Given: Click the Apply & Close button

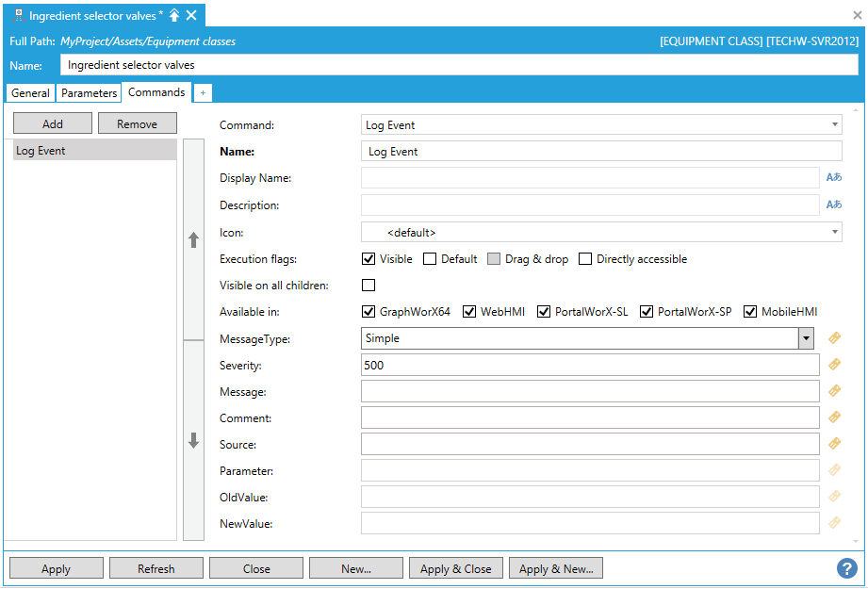Looking at the screenshot, I should pos(455,568).
